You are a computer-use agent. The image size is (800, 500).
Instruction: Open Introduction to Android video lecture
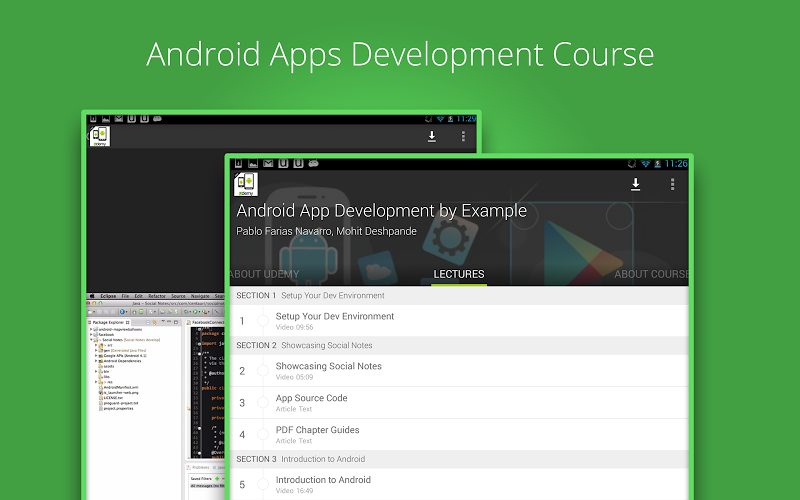click(x=459, y=484)
